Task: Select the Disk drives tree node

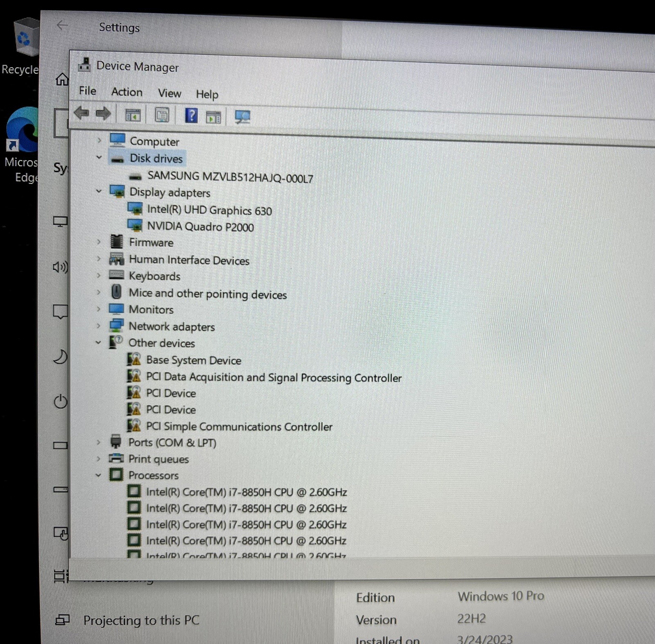Action: pos(156,159)
